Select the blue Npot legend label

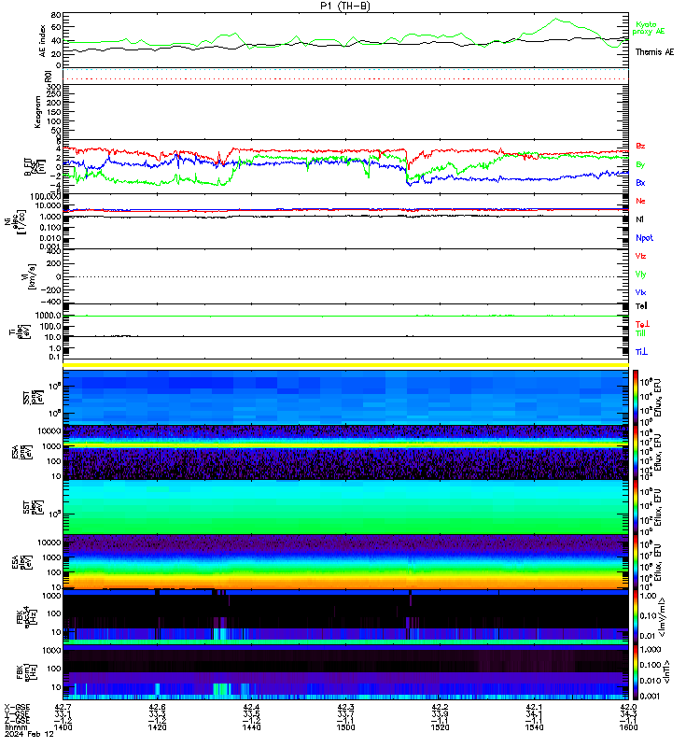pos(644,238)
